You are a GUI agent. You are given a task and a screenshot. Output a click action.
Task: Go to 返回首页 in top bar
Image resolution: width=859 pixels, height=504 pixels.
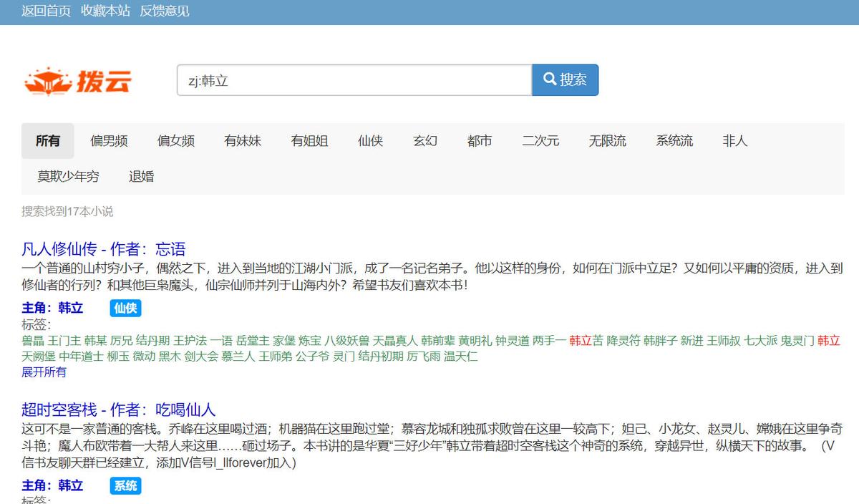46,11
